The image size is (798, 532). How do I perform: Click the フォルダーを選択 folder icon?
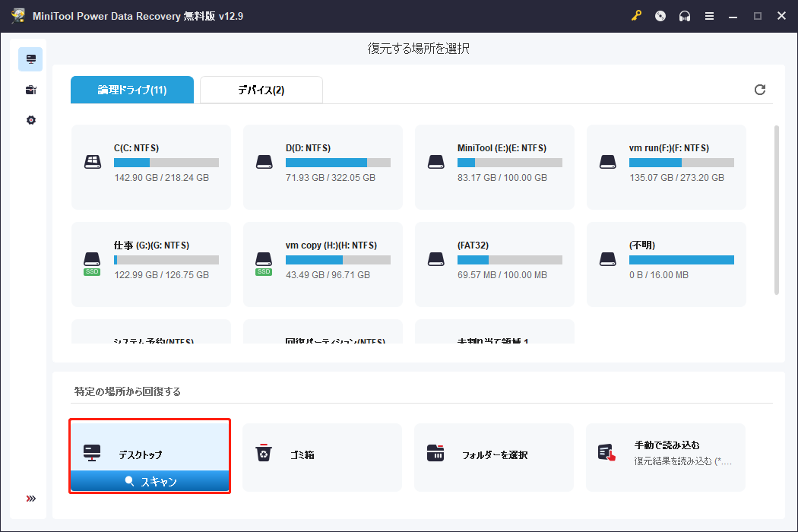[x=435, y=453]
